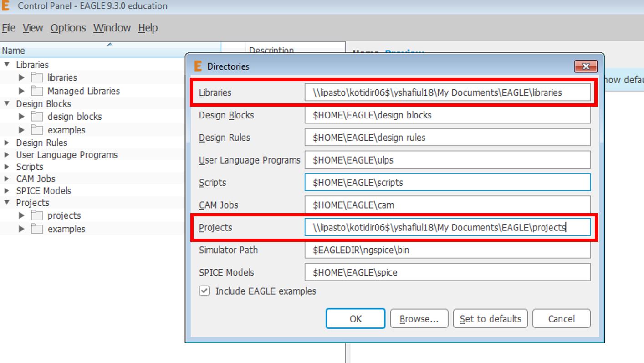Image resolution: width=644 pixels, height=363 pixels.
Task: Close the Directories dialog
Action: (586, 66)
